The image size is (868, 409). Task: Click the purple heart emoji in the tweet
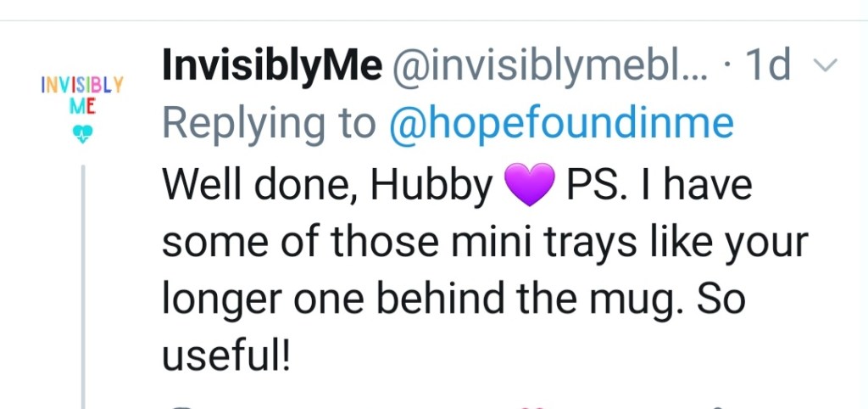click(x=529, y=186)
